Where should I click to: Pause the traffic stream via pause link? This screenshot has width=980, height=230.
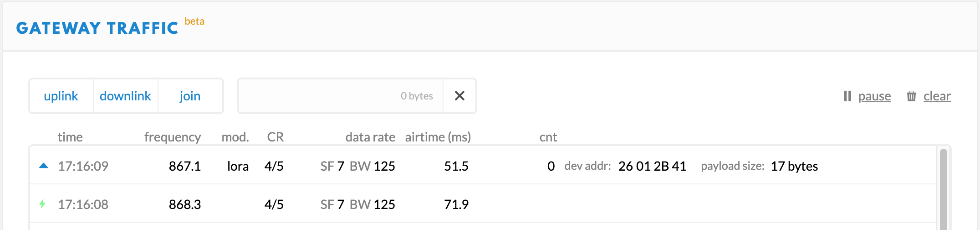(x=874, y=96)
